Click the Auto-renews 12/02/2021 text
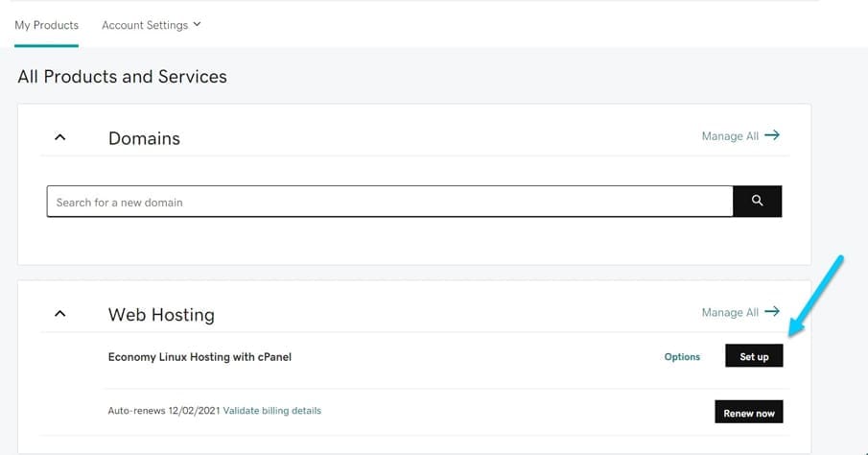 pyautogui.click(x=163, y=411)
